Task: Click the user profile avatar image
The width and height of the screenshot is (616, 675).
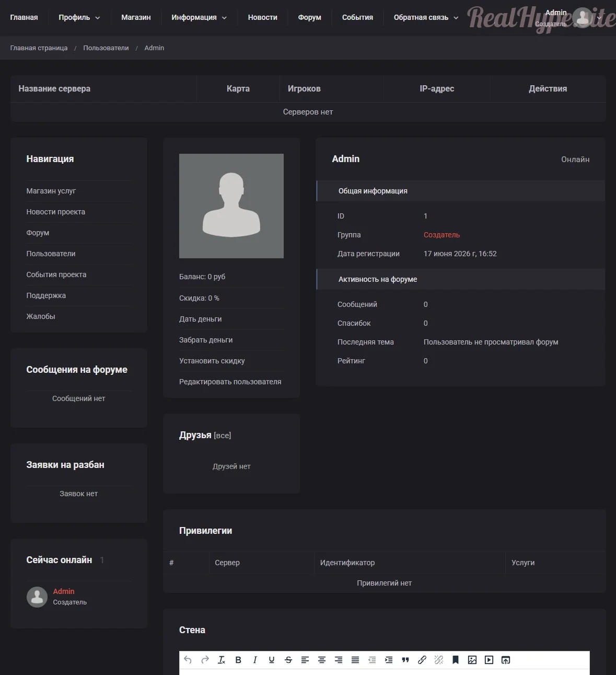Action: [x=231, y=206]
